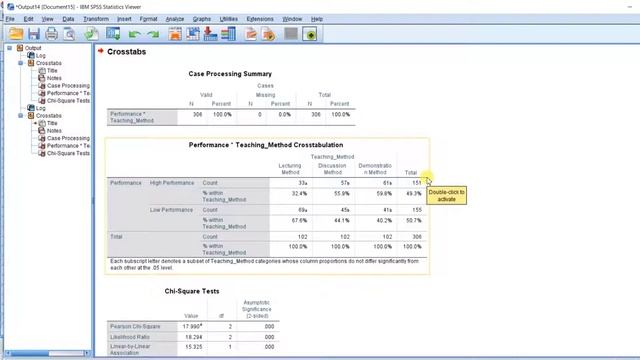
Task: Click the outline pane scroll right arrow
Action: [87, 353]
